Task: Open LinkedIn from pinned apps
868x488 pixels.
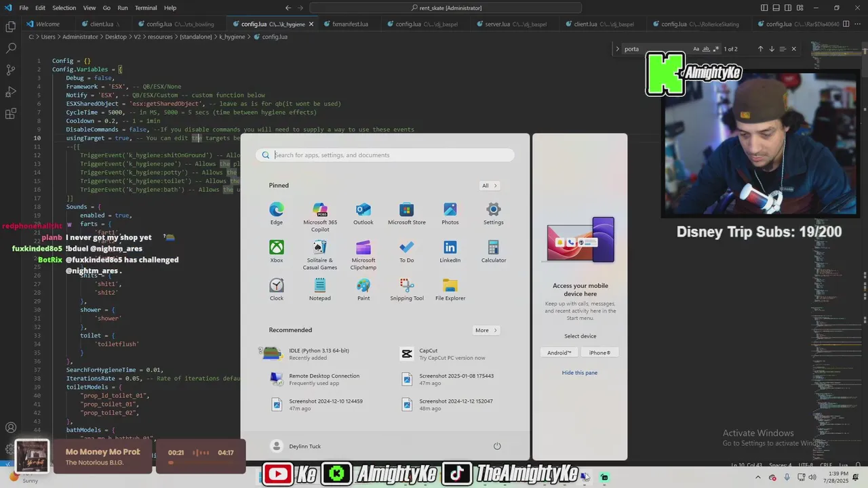Action: 450,251
